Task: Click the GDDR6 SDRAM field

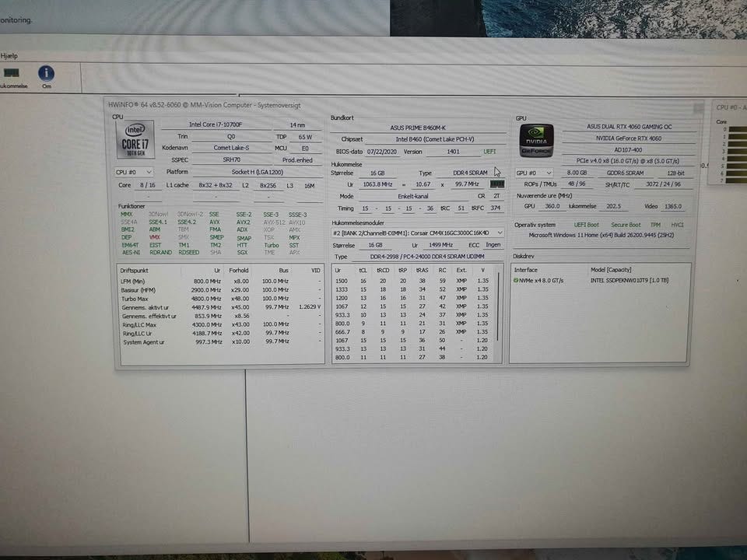Action: [625, 173]
